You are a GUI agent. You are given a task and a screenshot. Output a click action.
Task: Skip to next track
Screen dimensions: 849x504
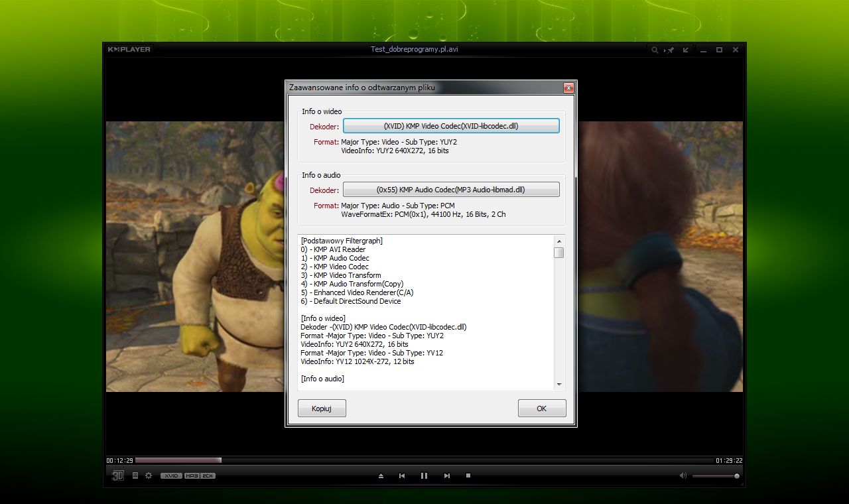click(x=446, y=475)
